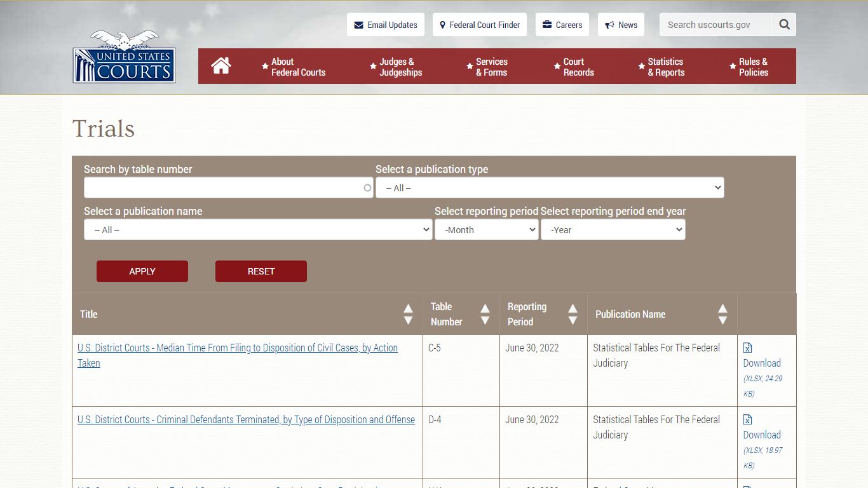Screen dimensions: 868x488
Task: Click the megaphone icon for News
Action: point(609,25)
